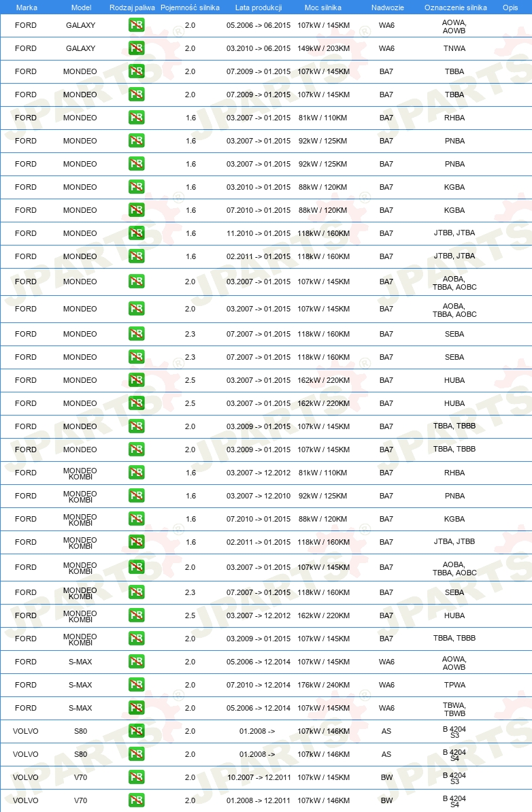532x812 pixels.
Task: Select the 03.2007 -> 12.2010 production date
Action: point(259,496)
